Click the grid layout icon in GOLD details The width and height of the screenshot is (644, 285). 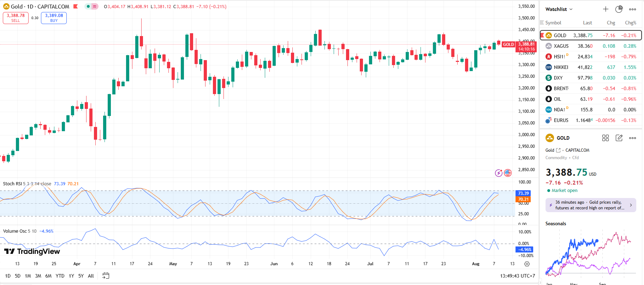[606, 138]
